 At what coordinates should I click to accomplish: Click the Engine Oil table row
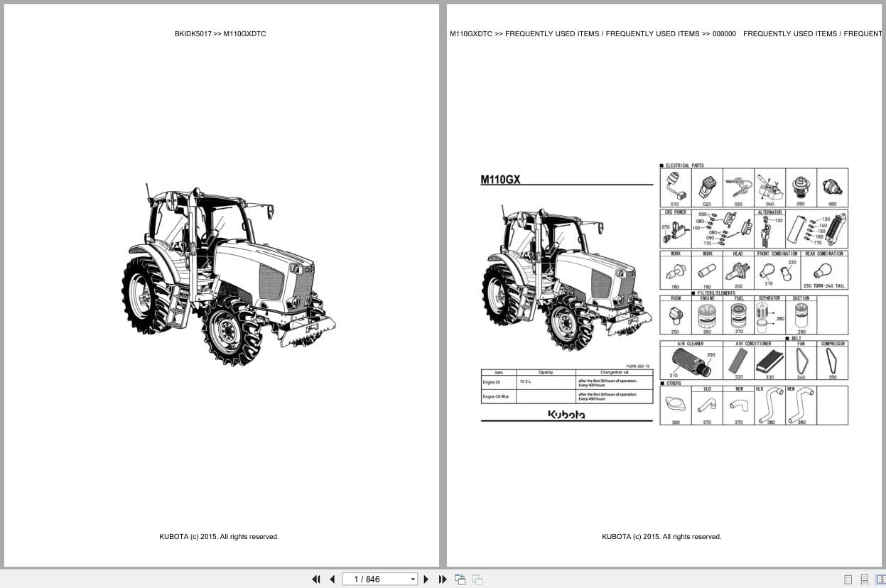tap(566, 382)
